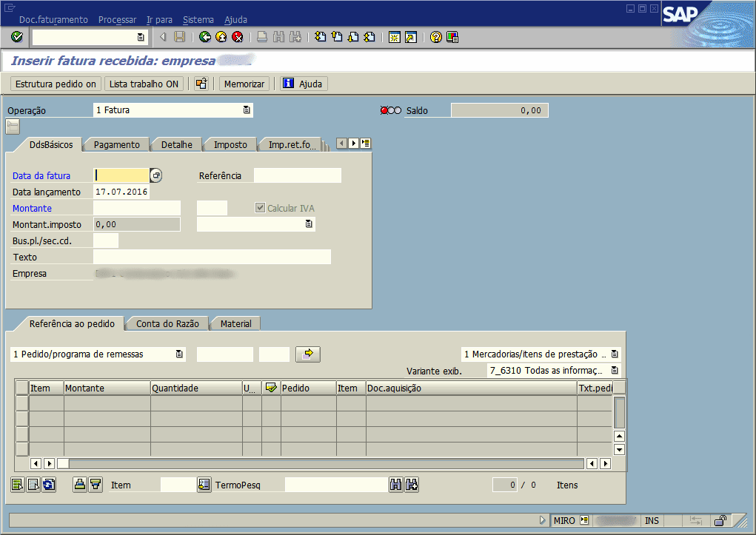Click the Customize Local Layout icon

coord(452,37)
